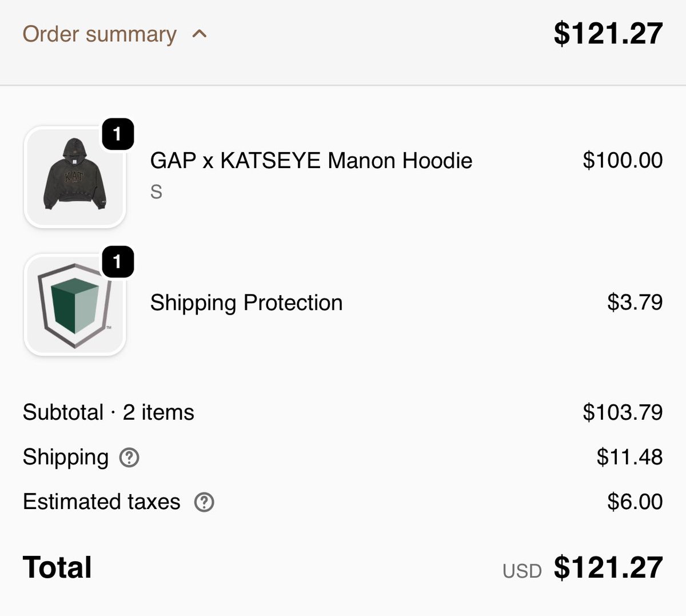This screenshot has height=616, width=686.
Task: Click the hoodie size S label
Action: pyautogui.click(x=156, y=192)
